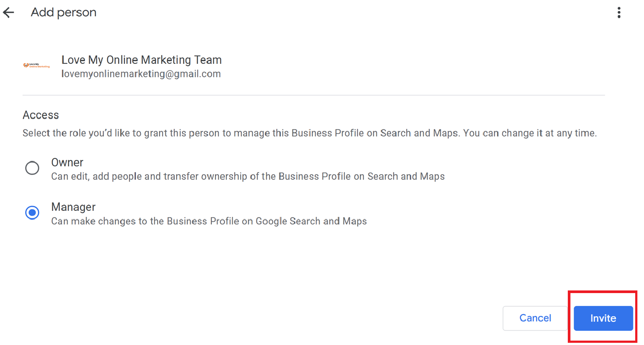
Task: Click the Manager description about making changes
Action: pyautogui.click(x=209, y=221)
